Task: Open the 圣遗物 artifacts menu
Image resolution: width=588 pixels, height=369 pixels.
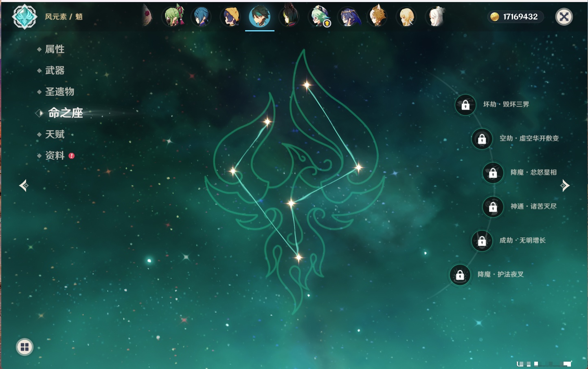Action: click(59, 92)
